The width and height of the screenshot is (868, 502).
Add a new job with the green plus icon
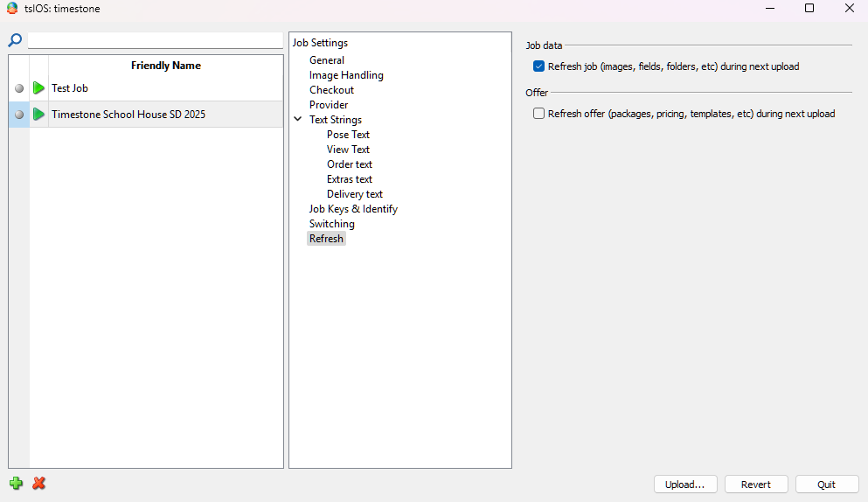click(x=16, y=483)
